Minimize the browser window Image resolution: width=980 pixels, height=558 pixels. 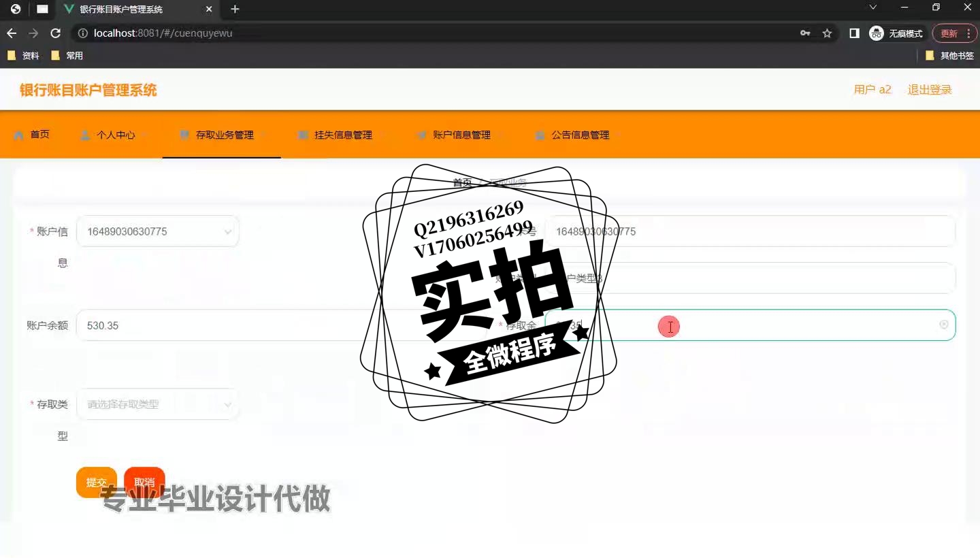904,7
